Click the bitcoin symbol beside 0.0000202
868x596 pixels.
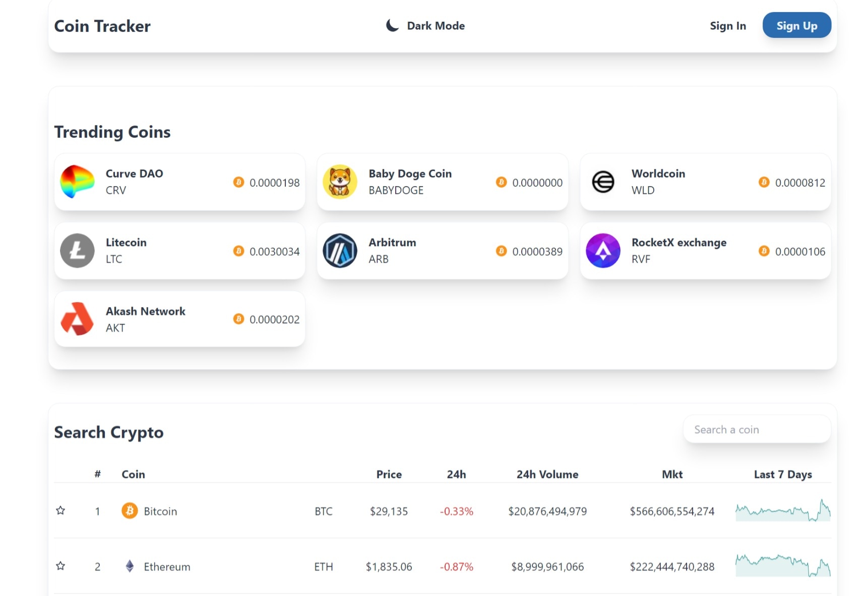point(238,319)
